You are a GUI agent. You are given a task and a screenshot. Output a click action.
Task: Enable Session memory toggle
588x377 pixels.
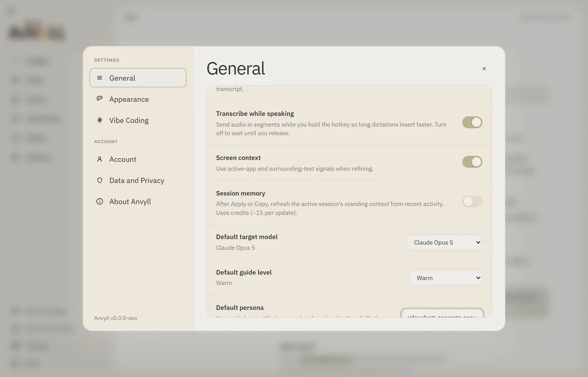click(472, 201)
